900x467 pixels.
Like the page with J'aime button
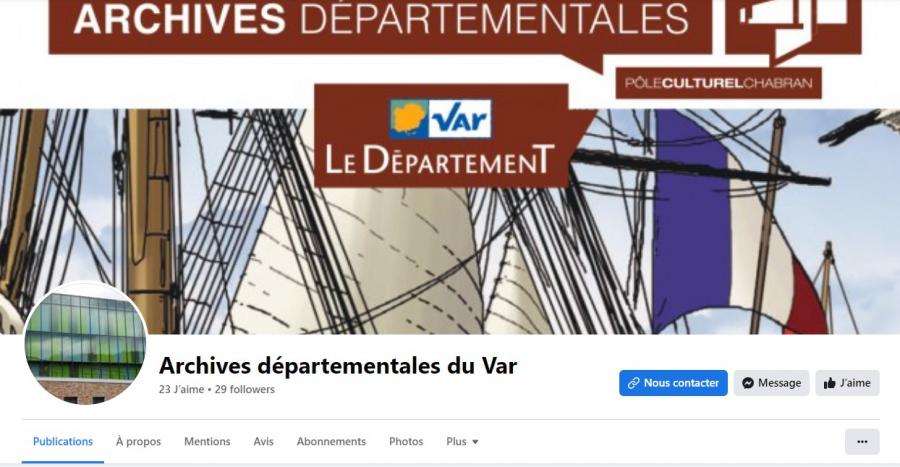[x=847, y=383]
